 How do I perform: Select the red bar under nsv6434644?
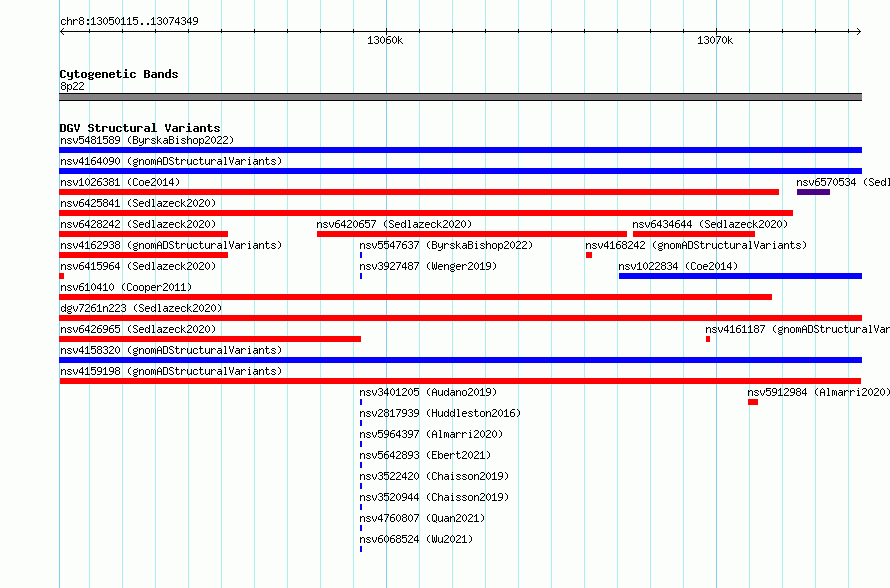pyautogui.click(x=694, y=234)
